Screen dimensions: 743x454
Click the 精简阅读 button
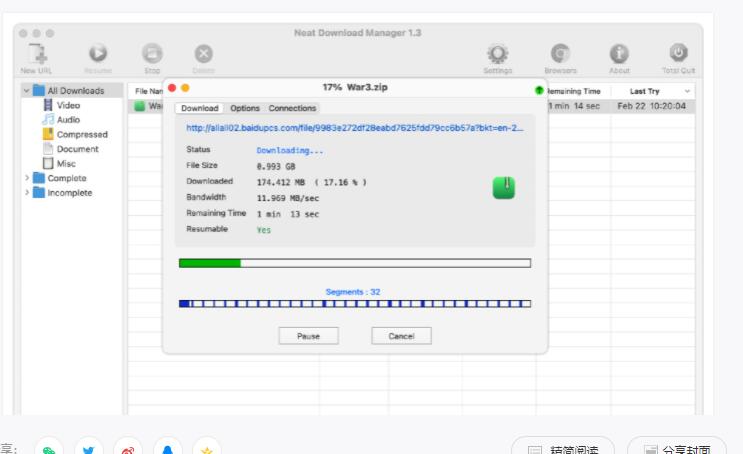(563, 446)
